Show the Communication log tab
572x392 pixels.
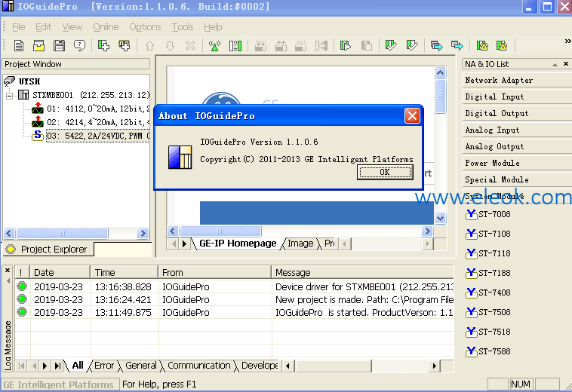[x=198, y=366]
